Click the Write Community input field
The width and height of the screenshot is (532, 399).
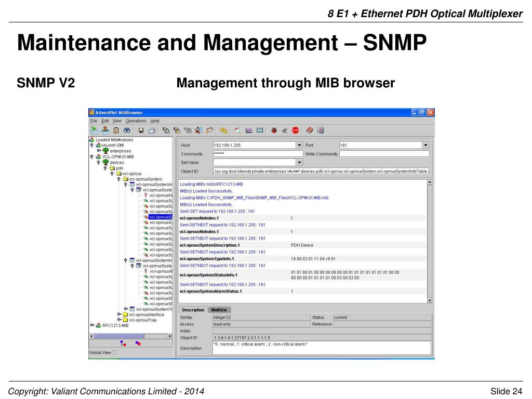[384, 154]
